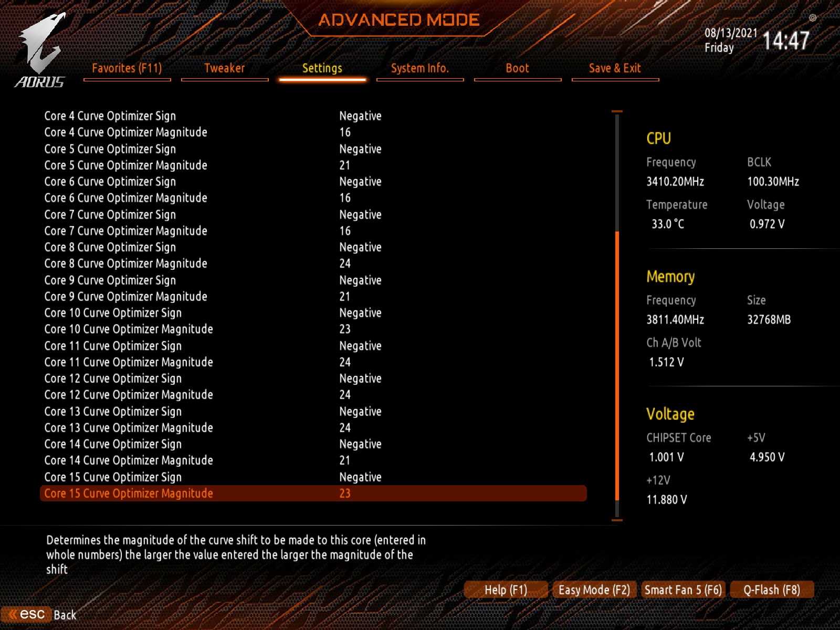The width and height of the screenshot is (840, 630).
Task: Select Core 14 Curve Optimizer Magnitude row
Action: (313, 460)
